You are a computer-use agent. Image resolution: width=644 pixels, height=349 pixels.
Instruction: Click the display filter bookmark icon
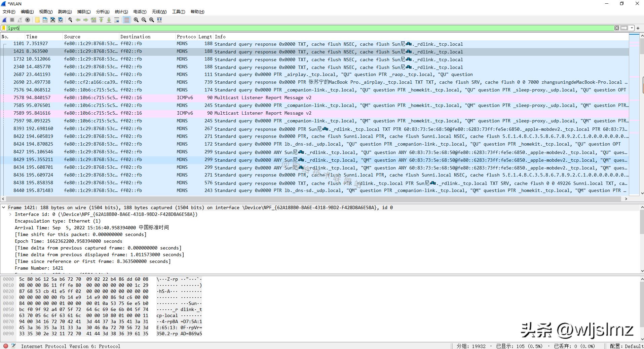(4, 28)
